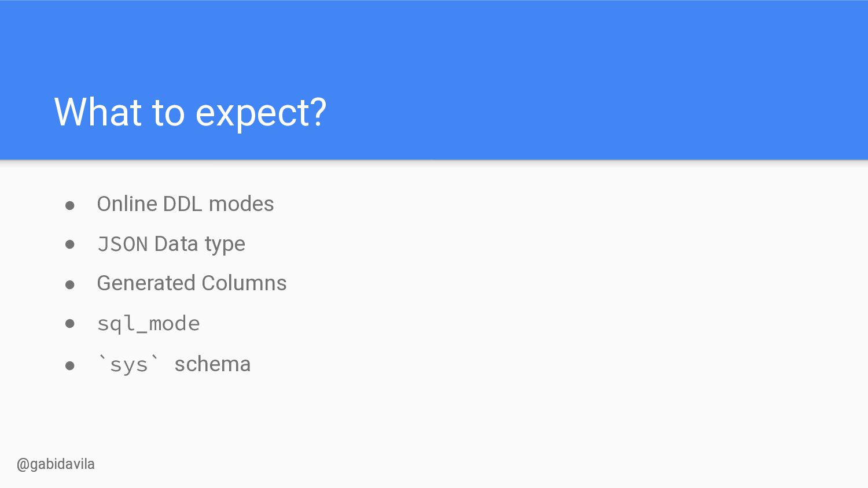This screenshot has width=868, height=488.
Task: Click the word "schema" in last bullet
Action: click(x=212, y=364)
